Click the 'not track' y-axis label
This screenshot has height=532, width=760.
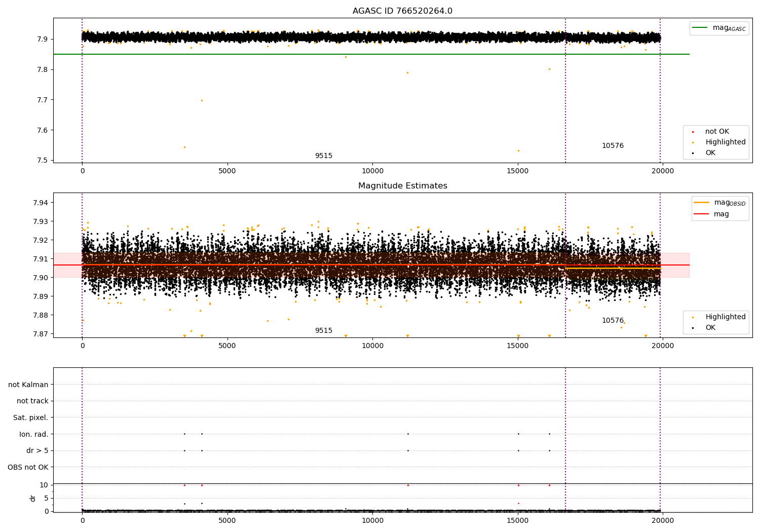32,401
